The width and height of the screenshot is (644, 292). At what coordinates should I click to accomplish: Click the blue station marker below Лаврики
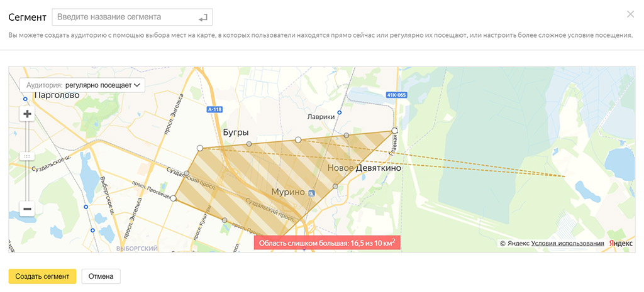click(x=339, y=113)
